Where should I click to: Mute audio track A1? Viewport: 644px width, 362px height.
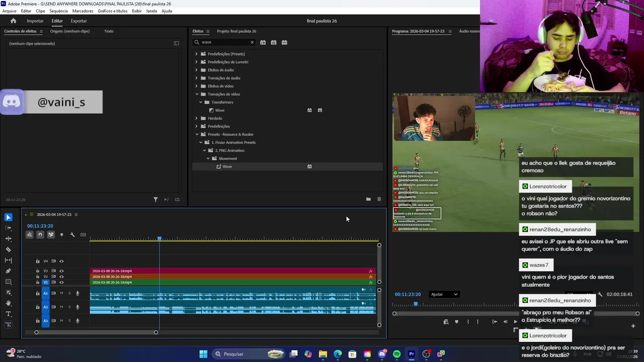click(61, 293)
